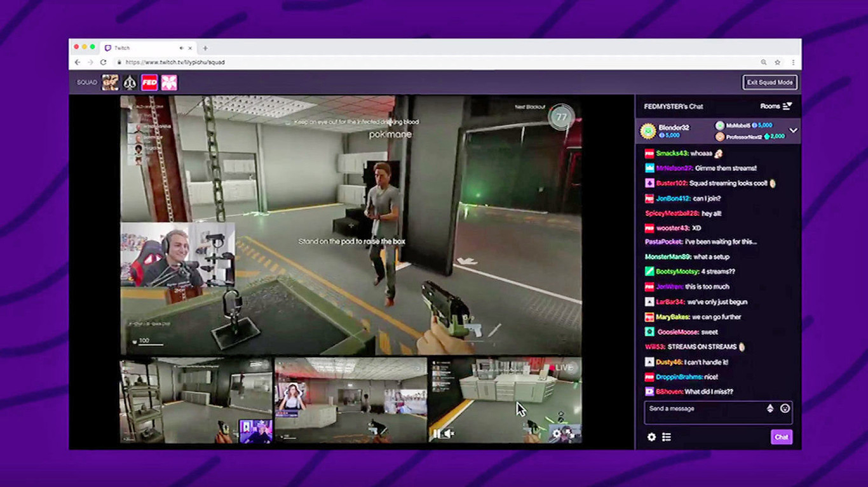Click the first avatar next to SQUAD label
Screen dimensions: 868x487
[110, 82]
